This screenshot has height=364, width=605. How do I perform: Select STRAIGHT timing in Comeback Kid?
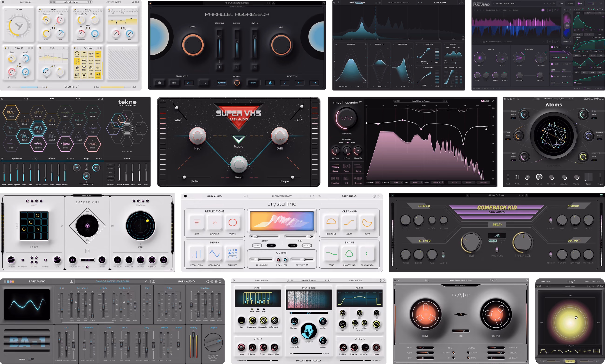tap(493, 241)
